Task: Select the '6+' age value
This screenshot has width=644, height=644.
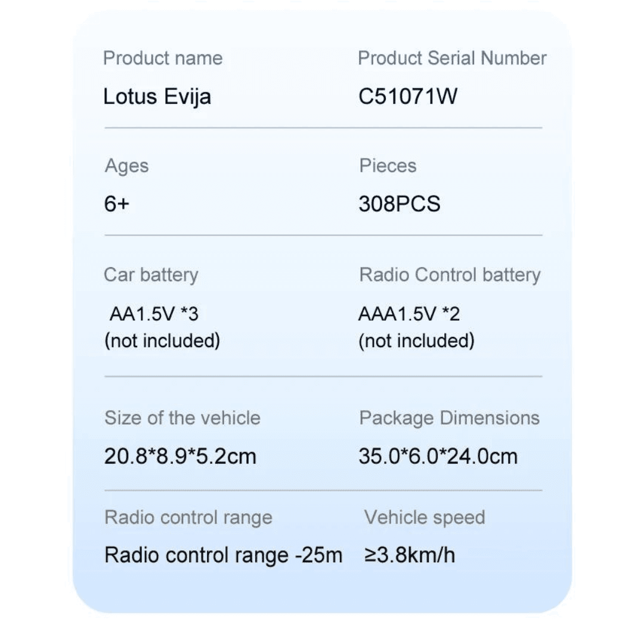Action: (x=117, y=205)
